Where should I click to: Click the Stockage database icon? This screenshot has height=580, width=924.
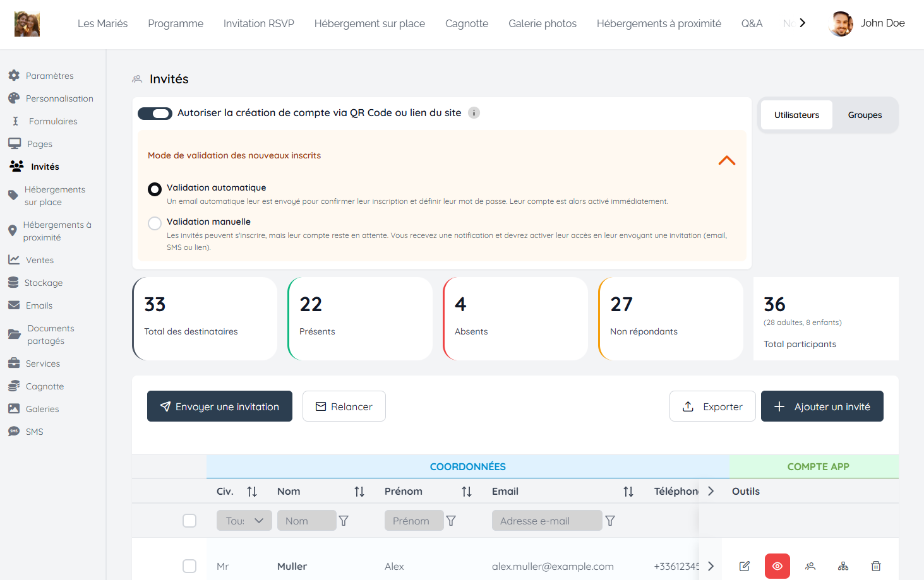point(13,282)
